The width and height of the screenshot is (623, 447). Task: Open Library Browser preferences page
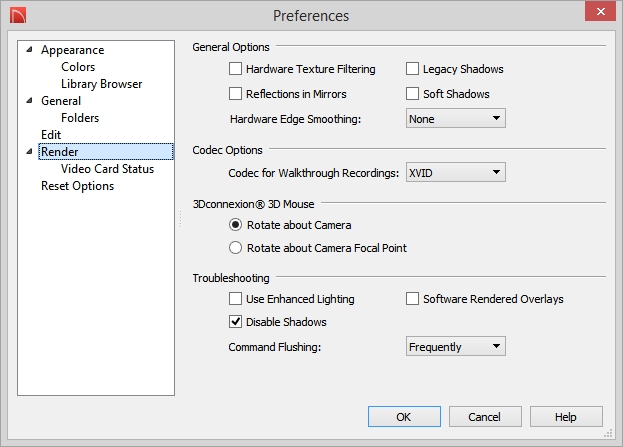pyautogui.click(x=101, y=84)
